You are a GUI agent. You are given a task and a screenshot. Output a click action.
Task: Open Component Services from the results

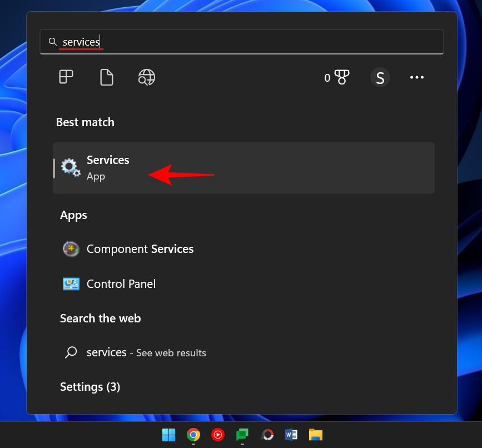[140, 249]
